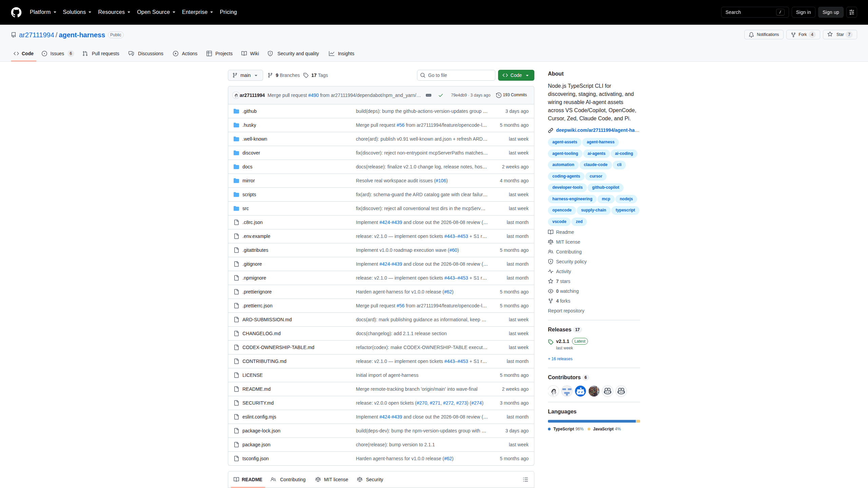The image size is (868, 488).
Task: Click the tag icon beside 17 Tags
Action: [306, 75]
